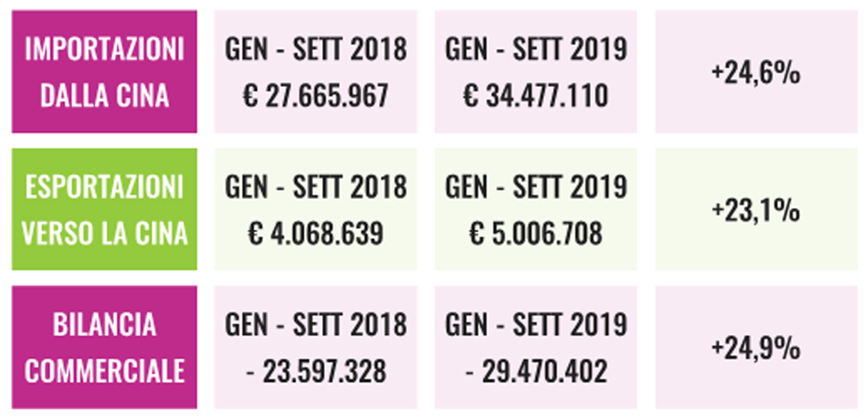Click GEN - SETT 2019 text in imports row

click(x=536, y=50)
